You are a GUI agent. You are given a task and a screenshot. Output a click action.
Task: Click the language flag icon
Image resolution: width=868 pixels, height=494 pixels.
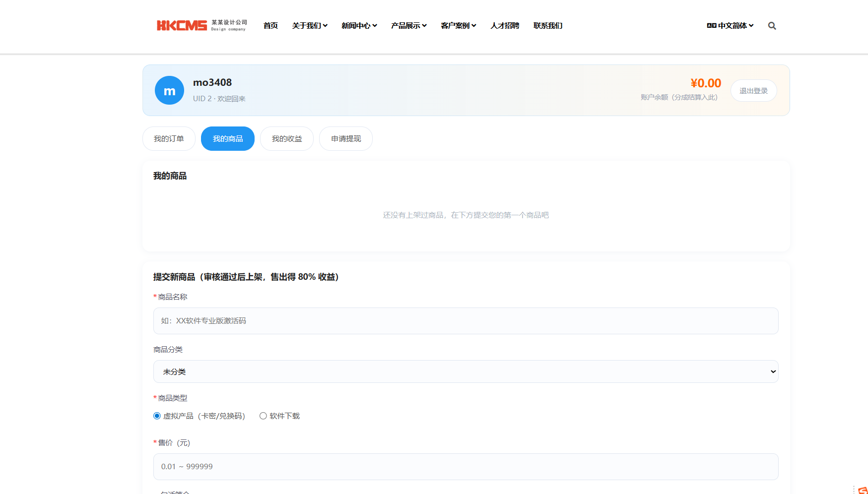[x=711, y=25]
